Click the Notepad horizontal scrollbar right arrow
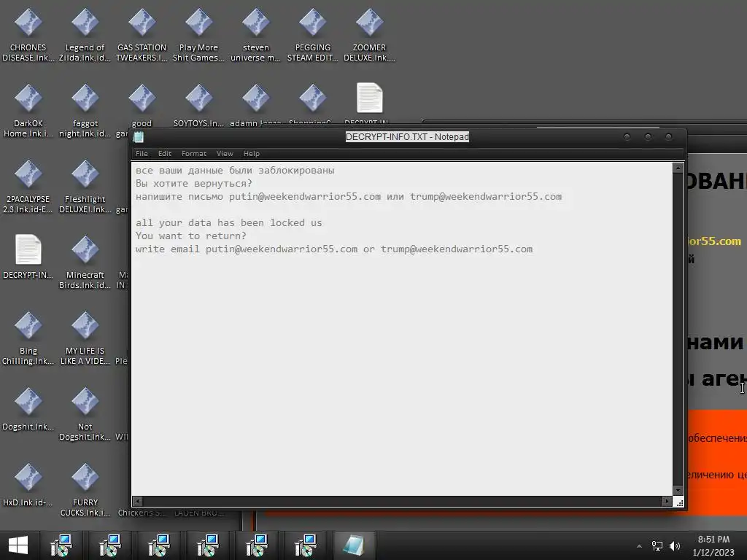Viewport: 747px width, 560px height. pyautogui.click(x=667, y=502)
